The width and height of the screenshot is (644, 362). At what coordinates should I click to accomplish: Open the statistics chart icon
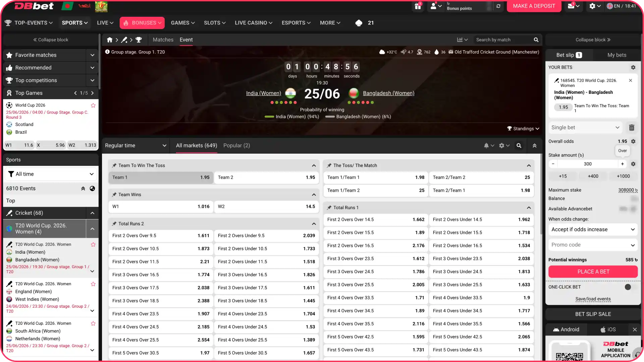click(460, 40)
